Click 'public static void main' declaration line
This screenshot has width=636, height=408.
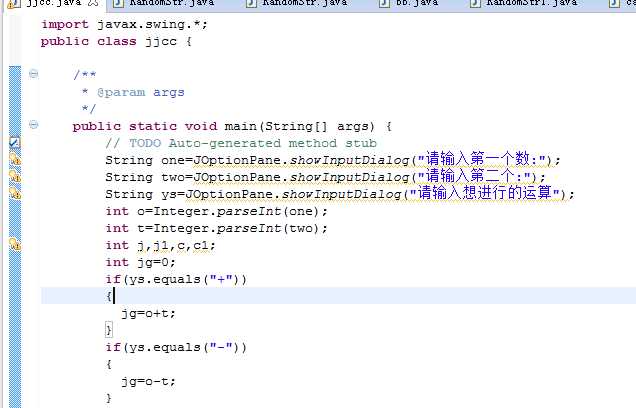point(232,127)
